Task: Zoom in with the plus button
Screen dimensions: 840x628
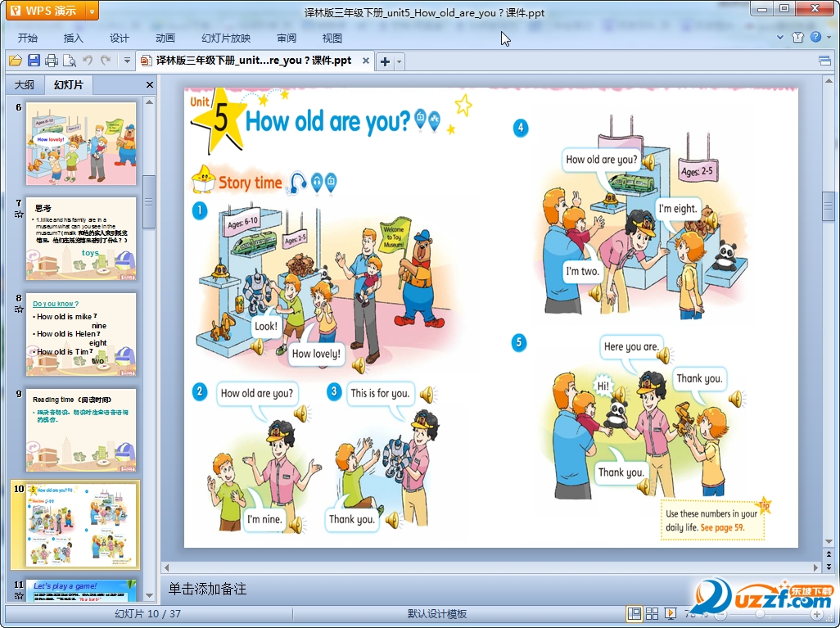Action: click(x=817, y=614)
